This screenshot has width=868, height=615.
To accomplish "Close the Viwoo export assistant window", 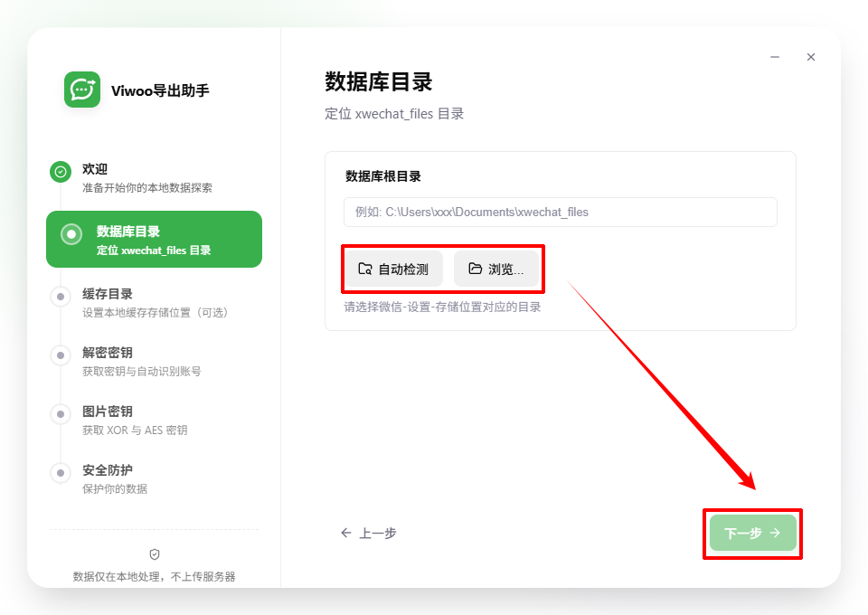I will pyautogui.click(x=810, y=57).
